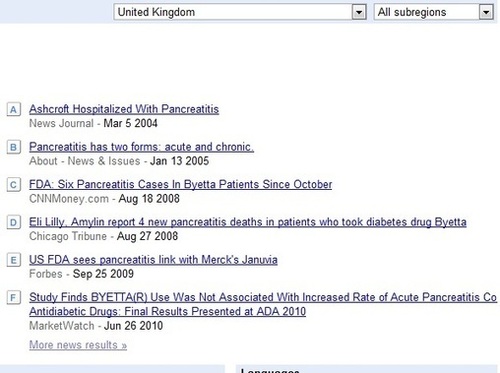
Task: Open Ashcroft Hospitalized With Pancreatitis article
Action: pyautogui.click(x=124, y=109)
